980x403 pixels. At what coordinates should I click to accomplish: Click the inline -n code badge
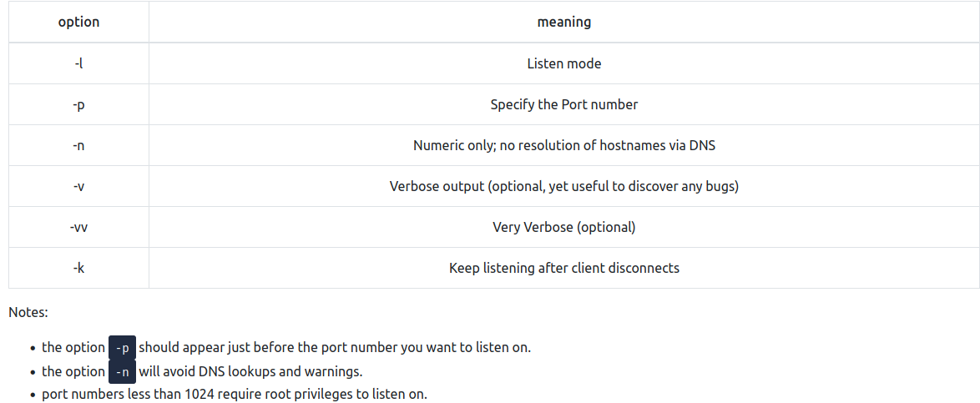coord(122,372)
